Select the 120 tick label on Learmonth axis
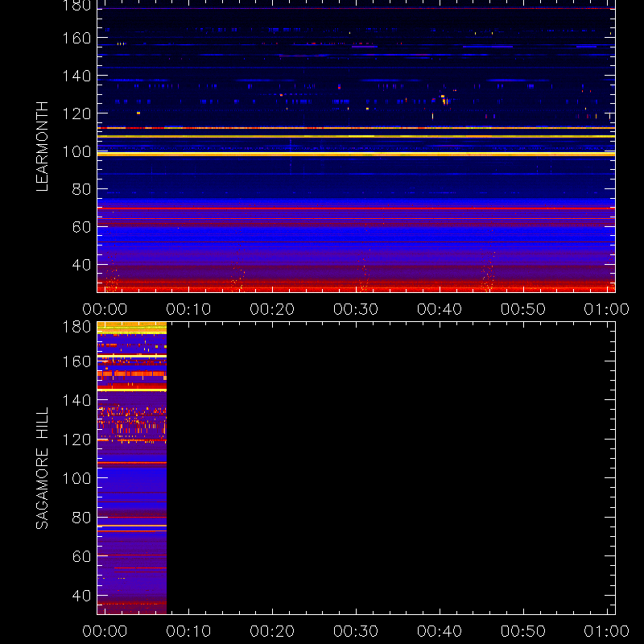 point(76,114)
